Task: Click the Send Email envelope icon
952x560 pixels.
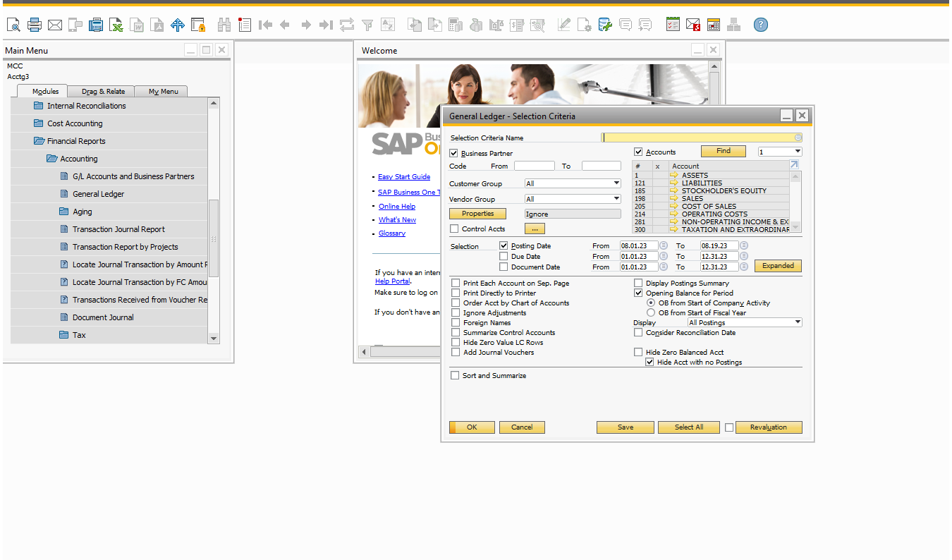Action: pyautogui.click(x=55, y=25)
